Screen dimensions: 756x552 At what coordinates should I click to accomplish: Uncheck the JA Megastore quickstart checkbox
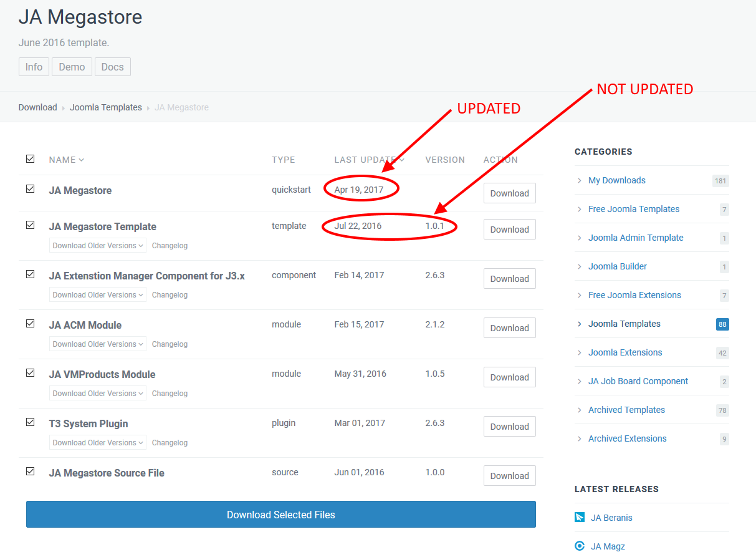tap(30, 188)
